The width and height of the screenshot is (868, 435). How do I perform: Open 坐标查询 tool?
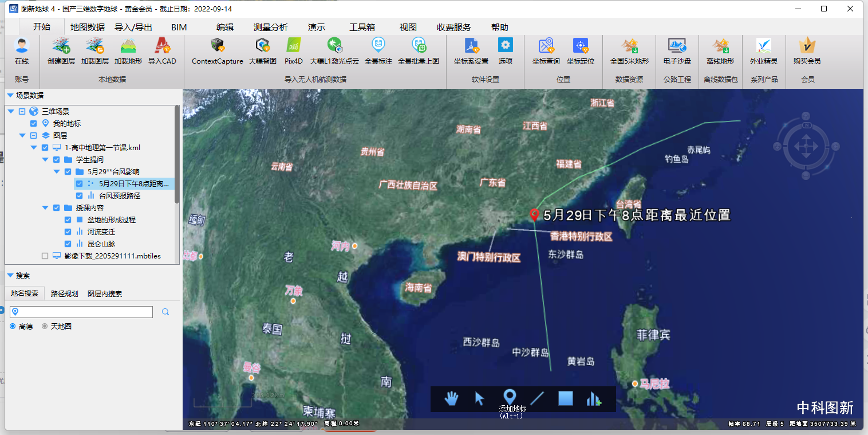tap(546, 46)
